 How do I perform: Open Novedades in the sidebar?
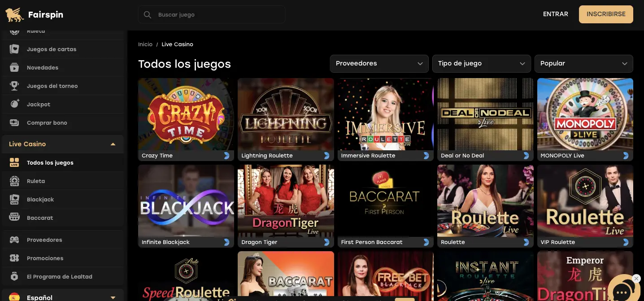point(63,68)
